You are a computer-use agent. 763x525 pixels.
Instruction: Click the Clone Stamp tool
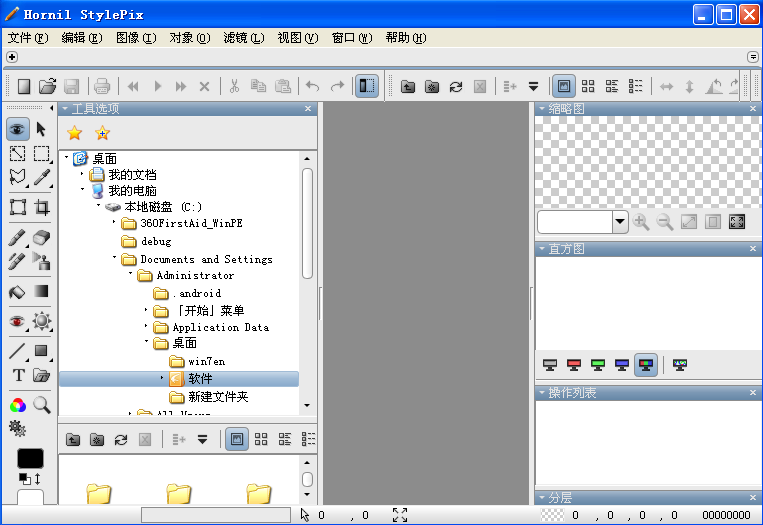tap(42, 262)
